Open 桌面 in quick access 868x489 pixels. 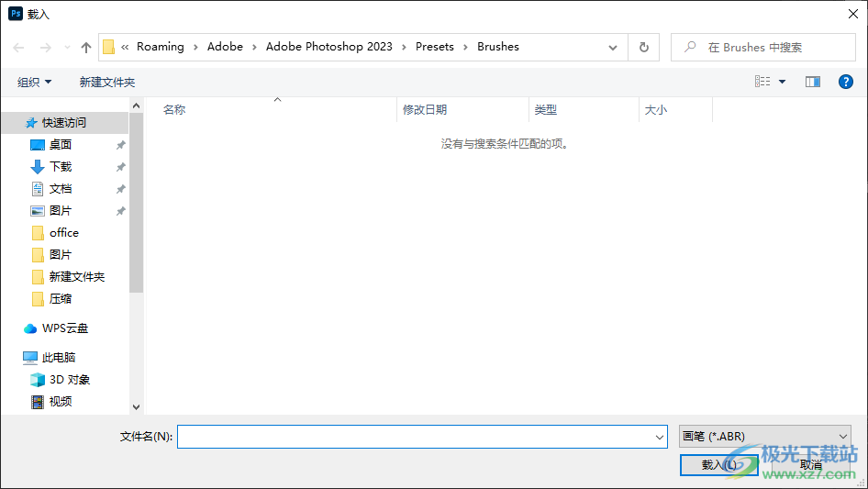pos(61,145)
